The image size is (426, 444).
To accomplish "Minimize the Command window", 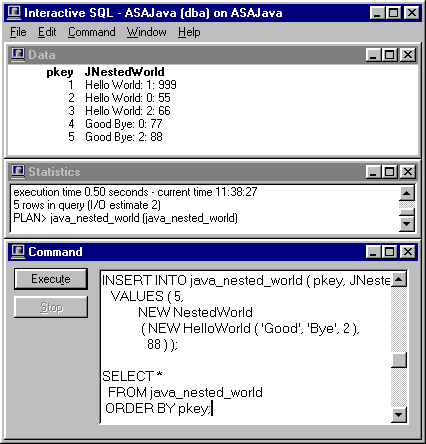I will click(x=373, y=252).
